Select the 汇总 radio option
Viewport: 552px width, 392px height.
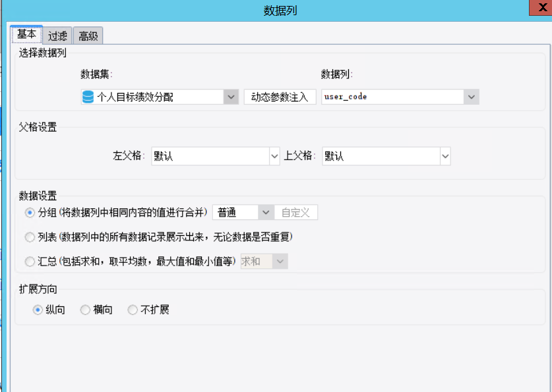30,261
